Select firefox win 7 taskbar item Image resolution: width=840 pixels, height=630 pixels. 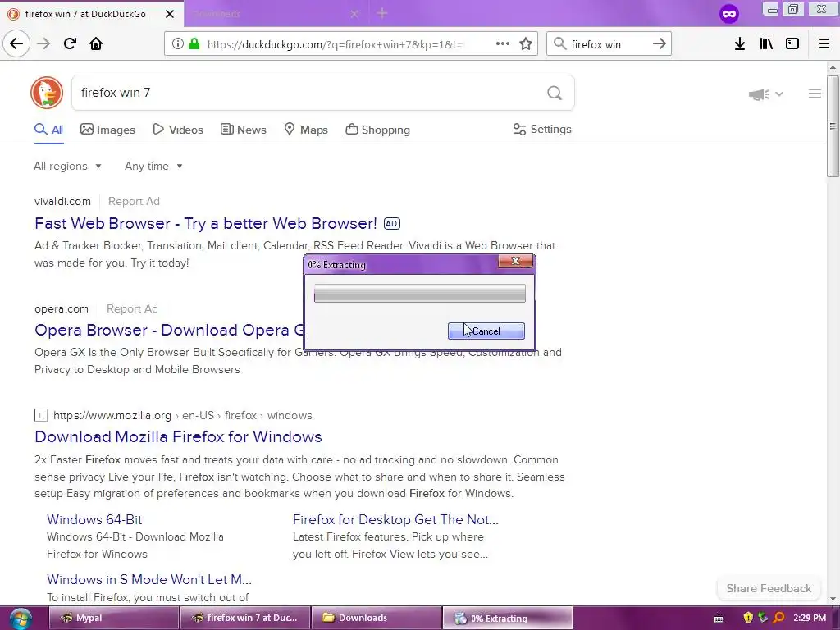(244, 619)
